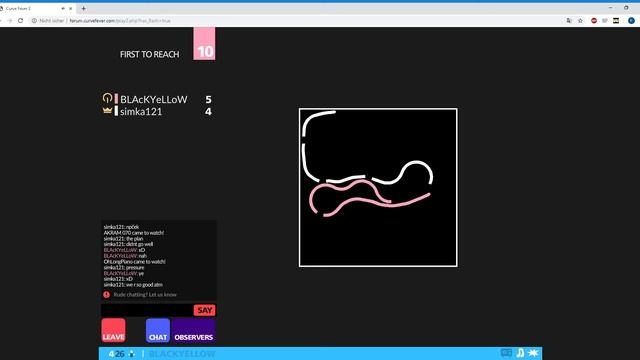The width and height of the screenshot is (640, 360).
Task: Click BLAcKYeLLoW's score 5
Action: pos(209,99)
